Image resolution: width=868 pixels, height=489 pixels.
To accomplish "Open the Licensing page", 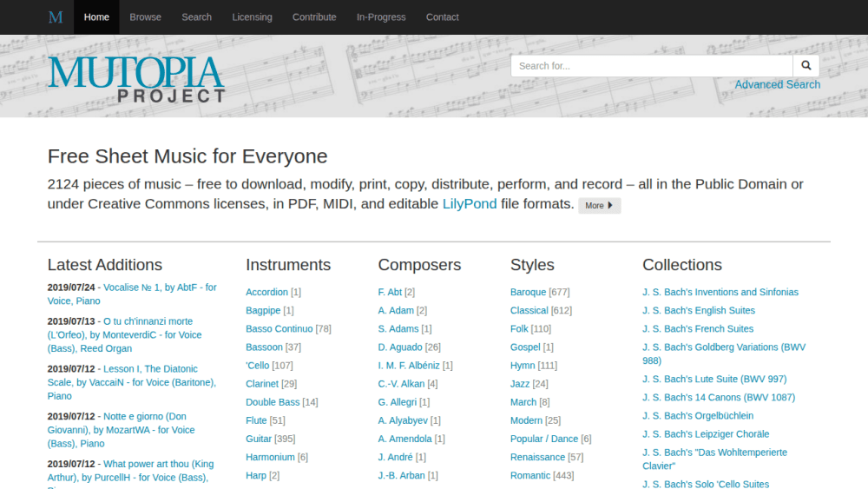I will tap(252, 17).
